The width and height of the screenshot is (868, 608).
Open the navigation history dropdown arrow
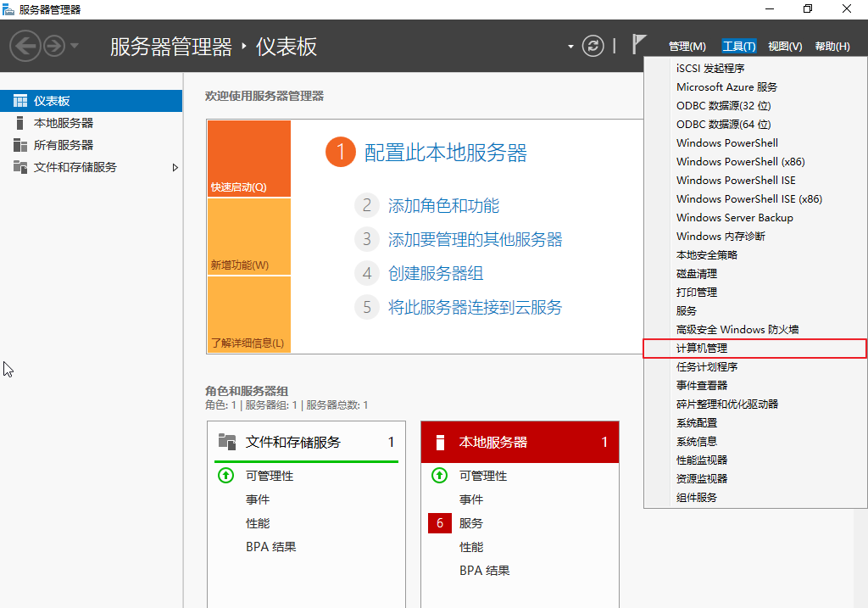(x=75, y=46)
